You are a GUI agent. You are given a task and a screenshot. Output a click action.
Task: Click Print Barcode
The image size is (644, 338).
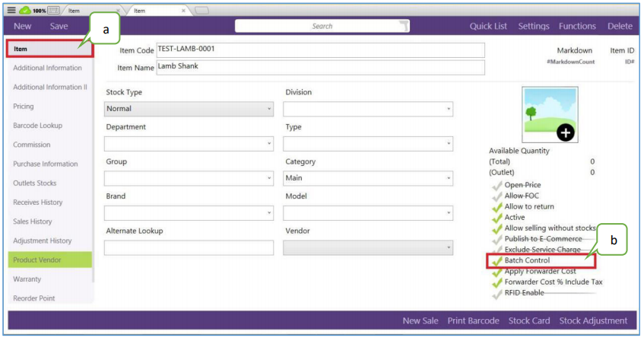[x=473, y=320]
